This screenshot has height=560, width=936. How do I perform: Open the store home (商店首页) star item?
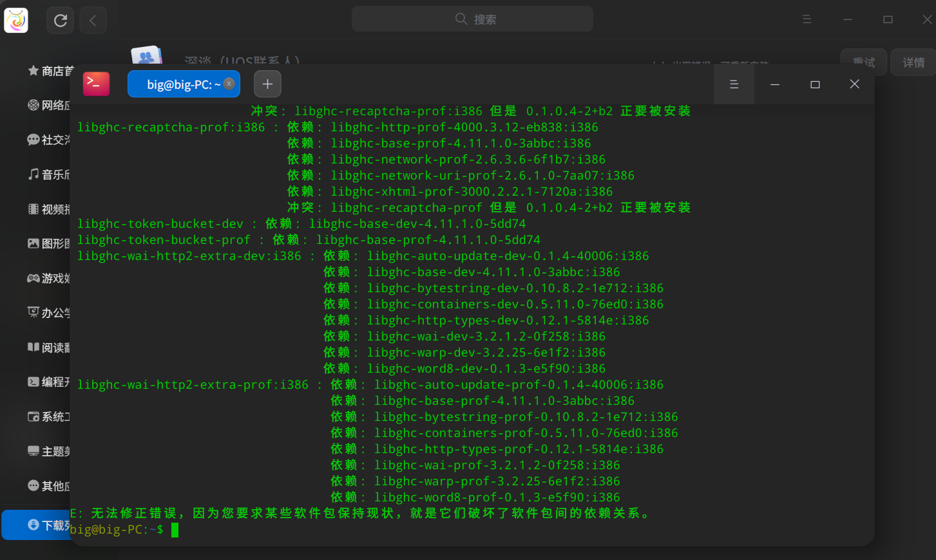pos(50,71)
